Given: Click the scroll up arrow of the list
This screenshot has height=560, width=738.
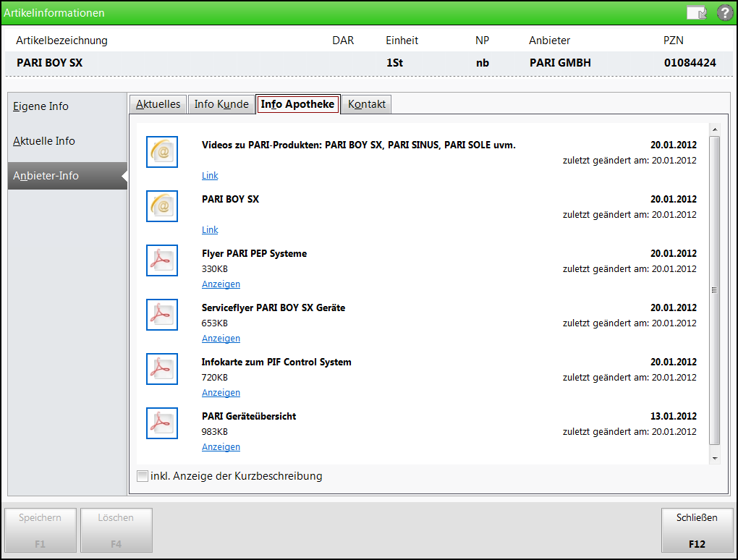Looking at the screenshot, I should [x=715, y=130].
